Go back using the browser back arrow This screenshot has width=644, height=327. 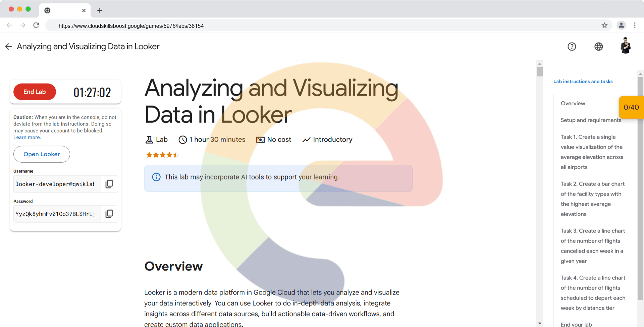click(x=9, y=25)
